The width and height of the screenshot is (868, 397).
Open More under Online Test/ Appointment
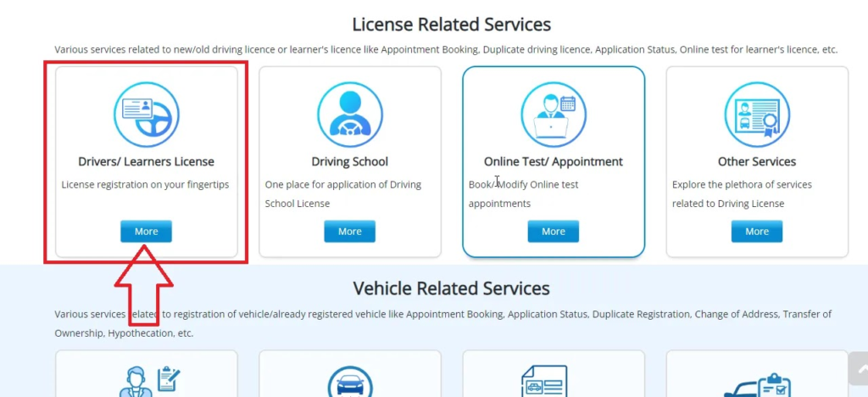[x=553, y=232]
